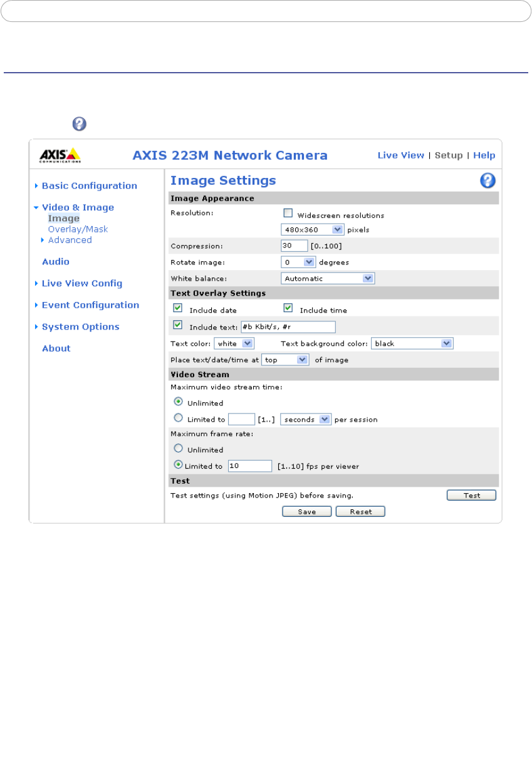Save the image settings

307,512
